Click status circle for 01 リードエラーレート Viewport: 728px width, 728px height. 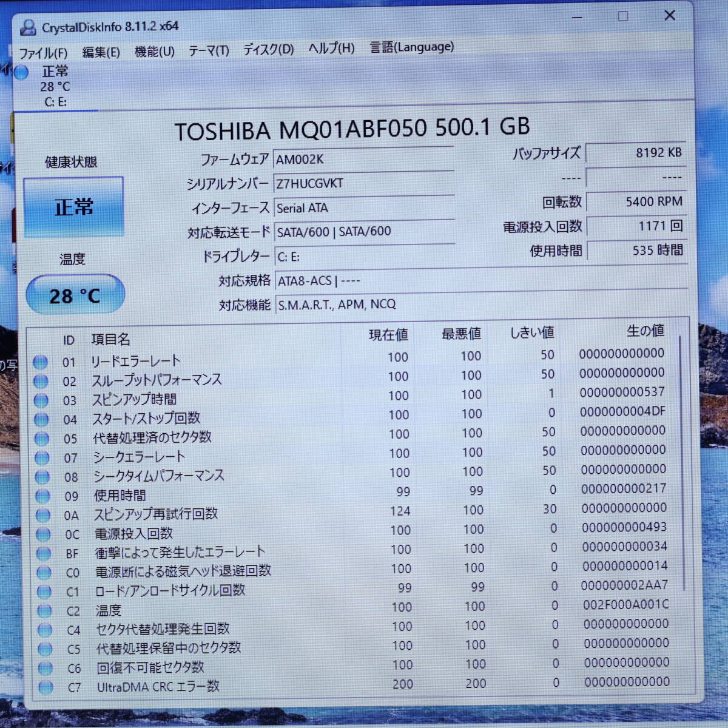(x=40, y=362)
